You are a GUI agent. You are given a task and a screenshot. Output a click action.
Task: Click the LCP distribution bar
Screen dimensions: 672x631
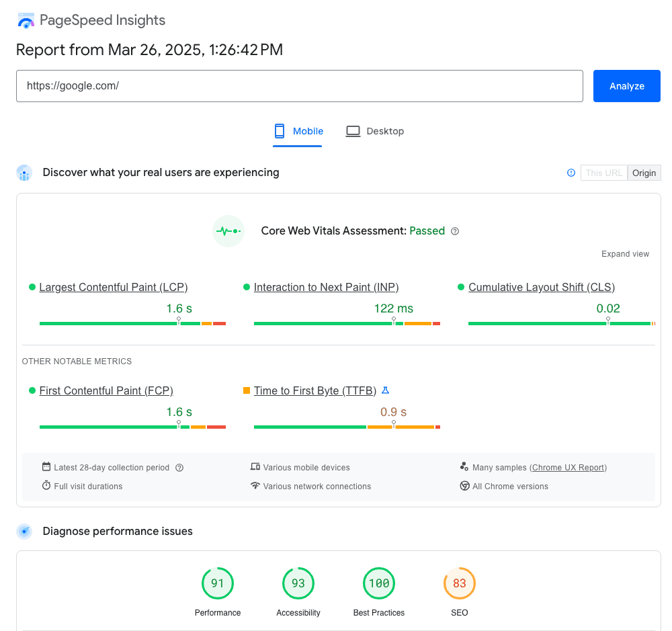click(132, 324)
